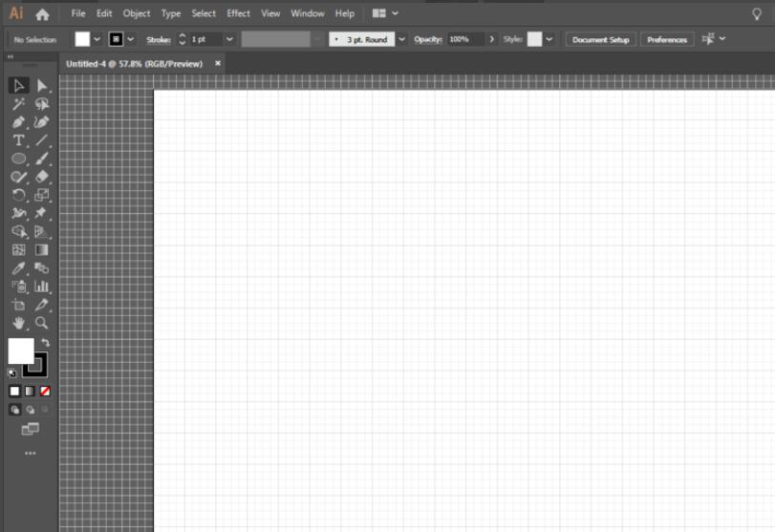Click the Home icon

point(42,14)
